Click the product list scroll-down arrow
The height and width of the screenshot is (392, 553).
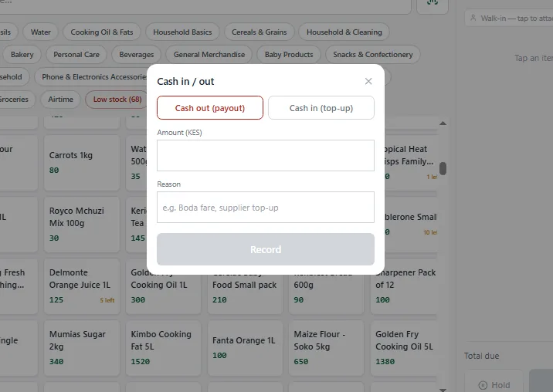443,390
